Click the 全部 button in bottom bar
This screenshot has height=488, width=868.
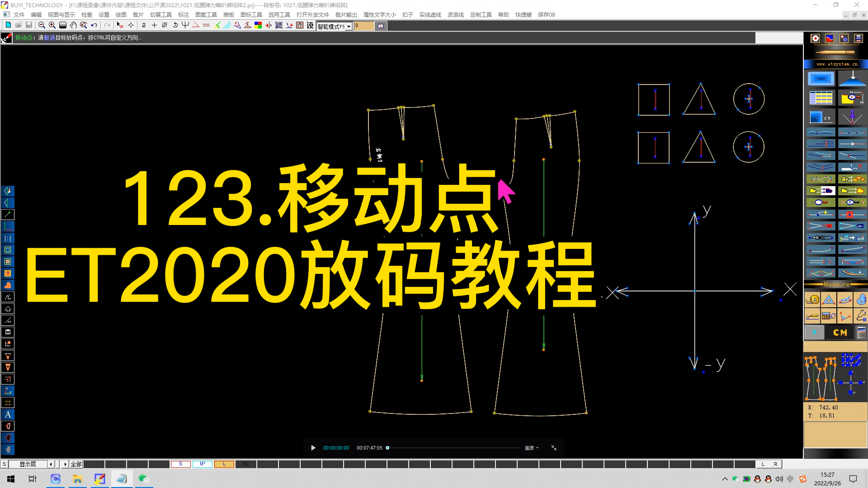[76, 464]
